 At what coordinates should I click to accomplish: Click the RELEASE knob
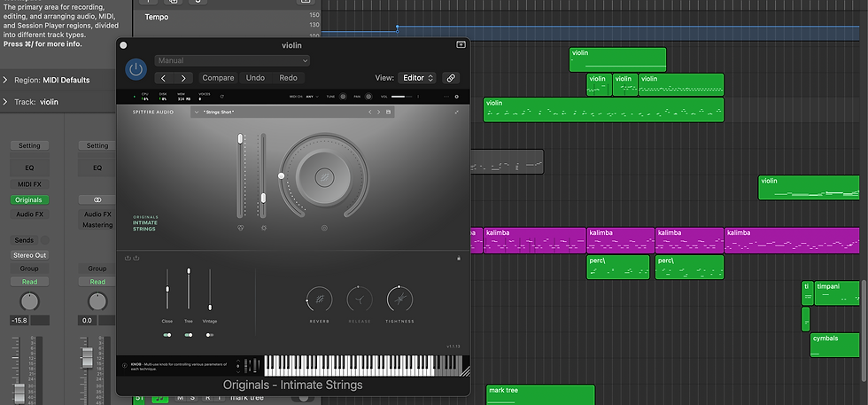[x=360, y=300]
